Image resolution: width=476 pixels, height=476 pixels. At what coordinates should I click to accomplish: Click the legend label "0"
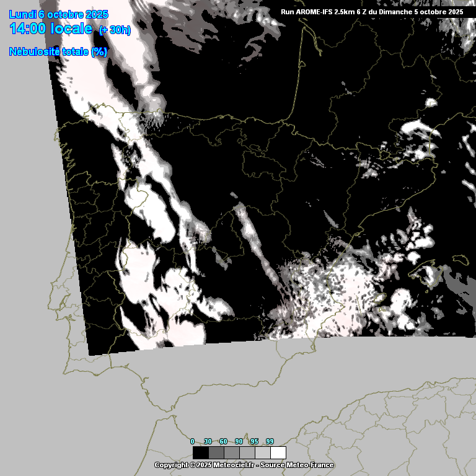pos(192,441)
